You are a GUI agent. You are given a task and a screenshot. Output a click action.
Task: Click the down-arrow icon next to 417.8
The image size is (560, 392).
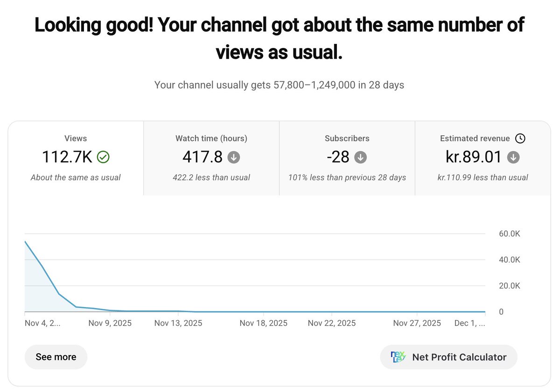[x=234, y=157]
